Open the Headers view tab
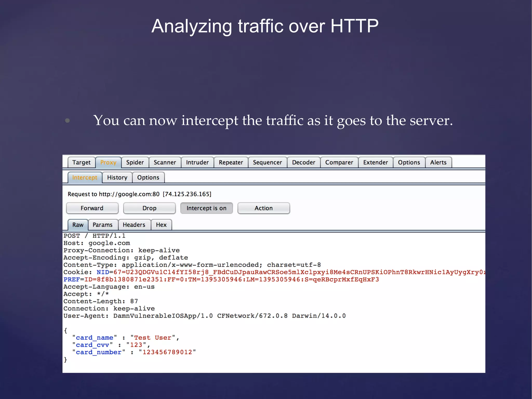The height and width of the screenshot is (399, 532). tap(134, 225)
